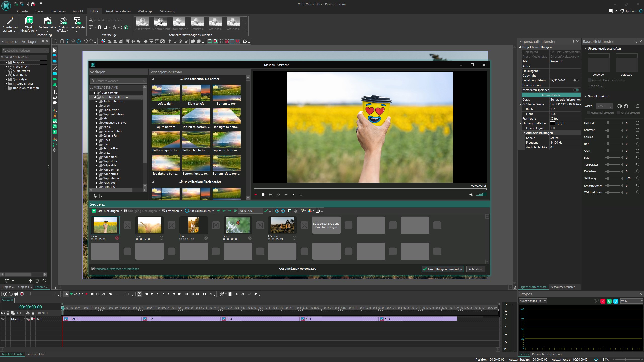Image resolution: width=644 pixels, height=362 pixels.
Task: Open Datei hinzufügen dropdown arrow
Action: (x=121, y=211)
